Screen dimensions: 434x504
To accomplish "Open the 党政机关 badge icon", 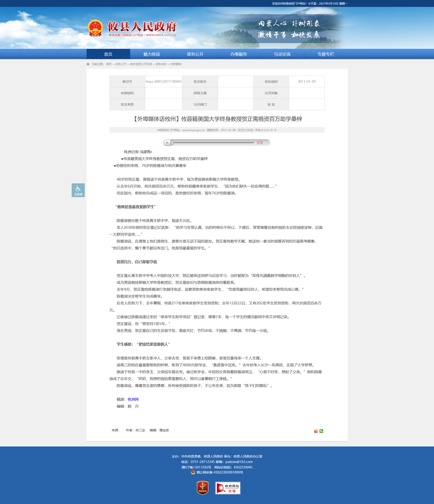I will click(203, 488).
